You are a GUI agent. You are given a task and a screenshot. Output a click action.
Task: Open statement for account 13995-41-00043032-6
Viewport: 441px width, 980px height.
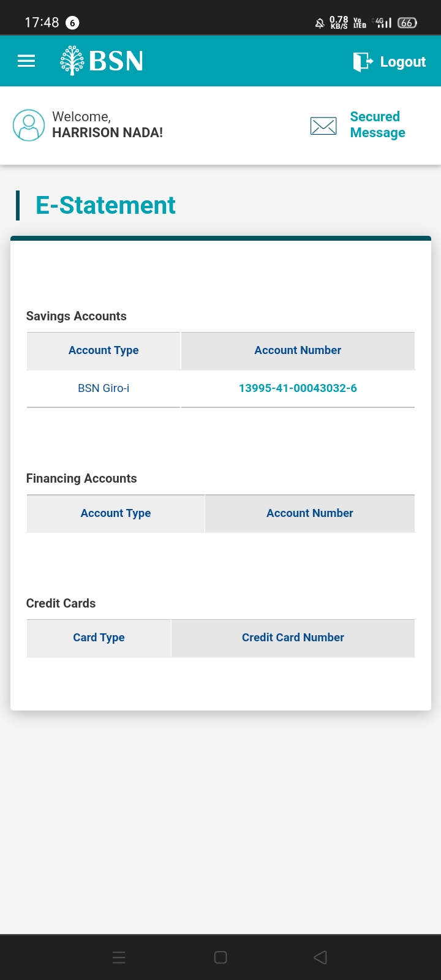point(298,388)
